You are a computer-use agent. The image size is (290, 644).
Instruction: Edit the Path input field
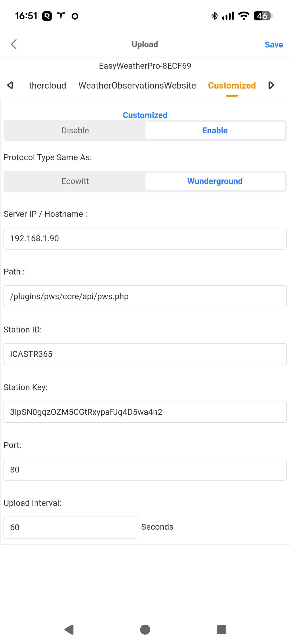point(145,297)
